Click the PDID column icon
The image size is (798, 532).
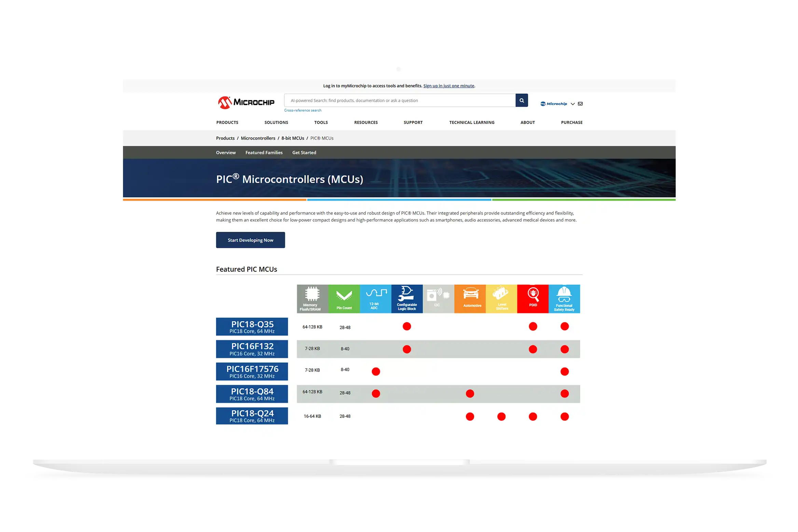tap(533, 299)
